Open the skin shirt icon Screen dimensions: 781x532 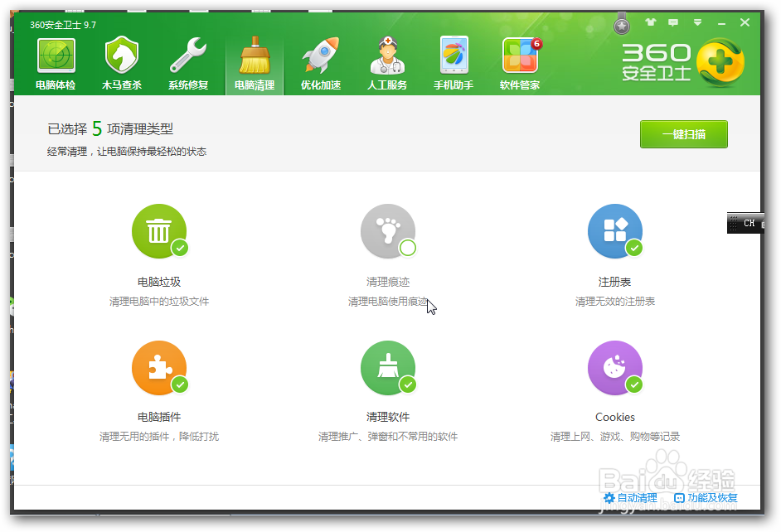point(651,22)
